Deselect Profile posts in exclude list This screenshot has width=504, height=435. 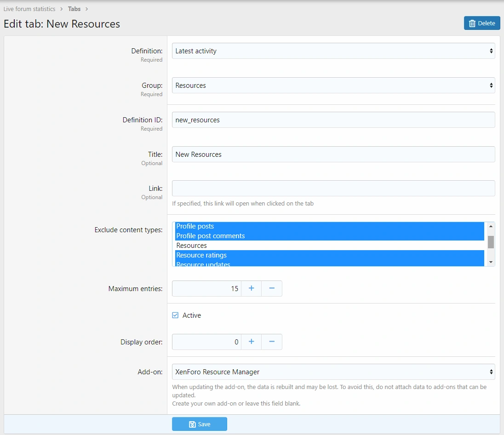pyautogui.click(x=195, y=226)
